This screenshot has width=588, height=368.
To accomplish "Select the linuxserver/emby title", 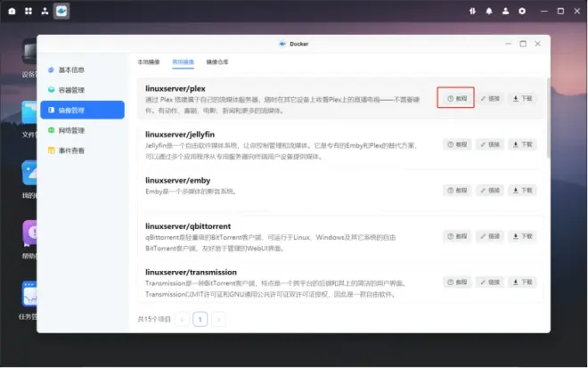I will point(178,181).
